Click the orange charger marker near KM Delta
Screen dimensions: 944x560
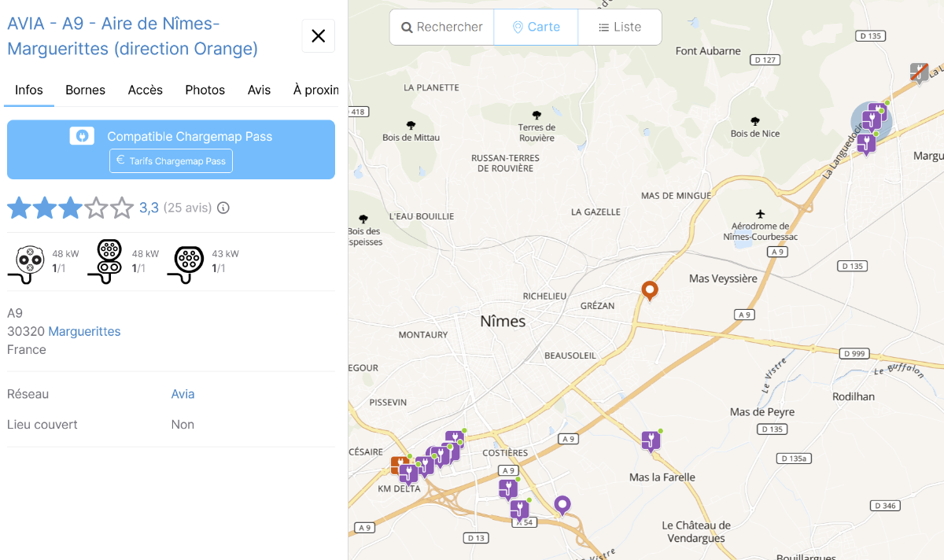[399, 465]
